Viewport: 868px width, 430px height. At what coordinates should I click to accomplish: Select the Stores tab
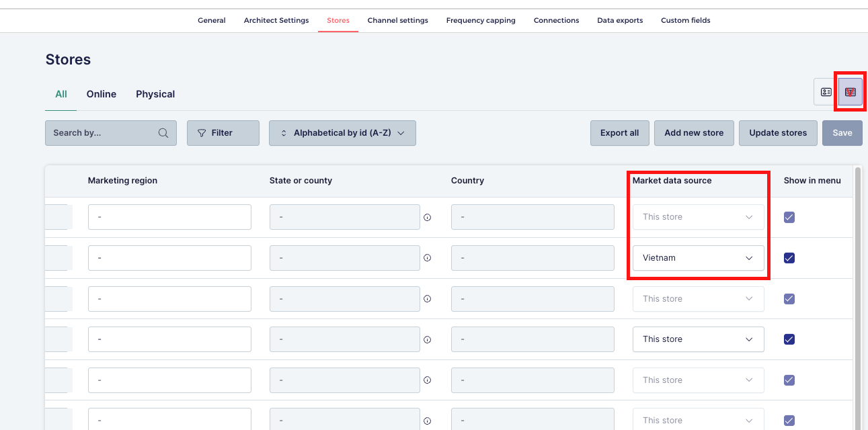coord(338,20)
